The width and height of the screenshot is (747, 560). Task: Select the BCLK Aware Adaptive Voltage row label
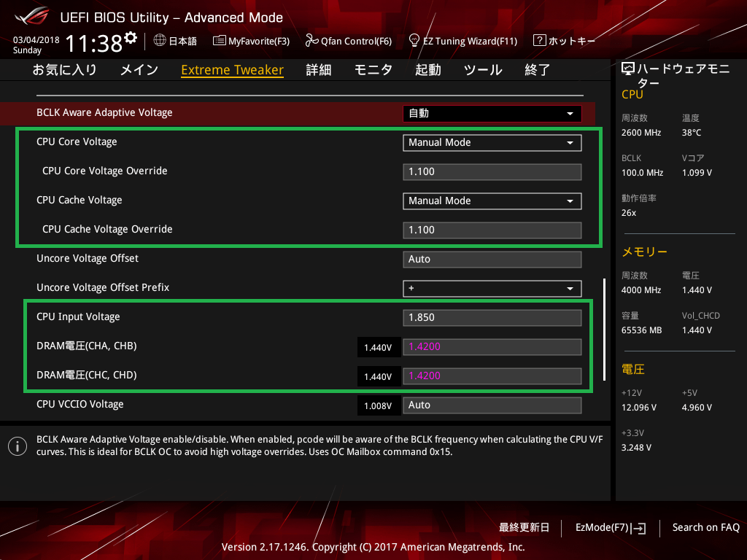pos(104,113)
